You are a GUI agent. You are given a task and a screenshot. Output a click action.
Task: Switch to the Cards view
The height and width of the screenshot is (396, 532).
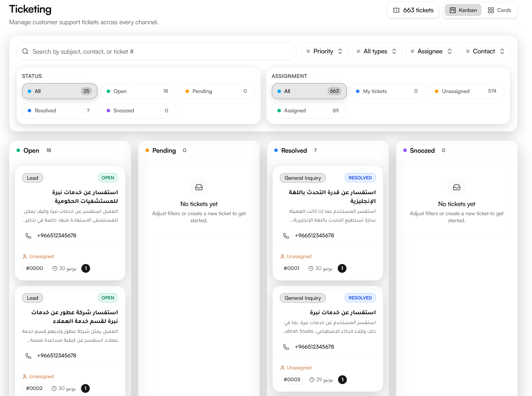[499, 10]
